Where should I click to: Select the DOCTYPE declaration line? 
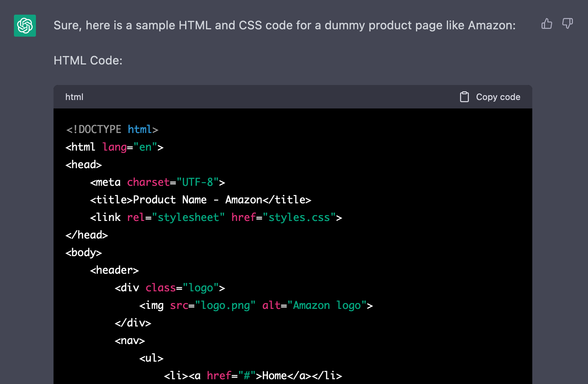tap(112, 129)
